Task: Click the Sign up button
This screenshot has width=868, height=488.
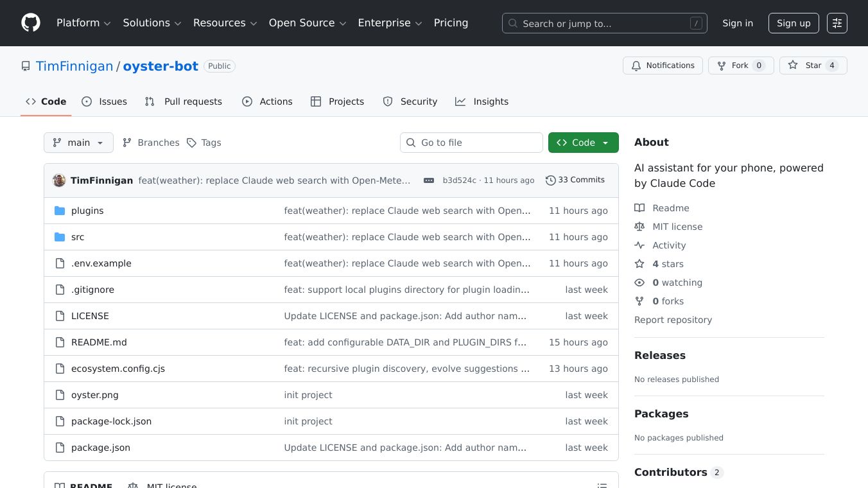Action: point(793,23)
